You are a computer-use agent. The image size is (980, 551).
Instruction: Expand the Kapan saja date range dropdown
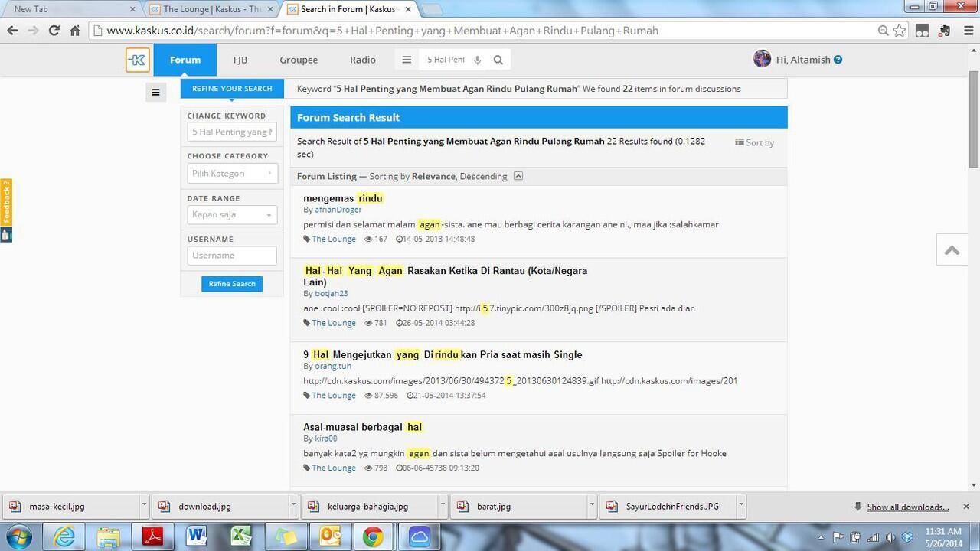pos(231,215)
